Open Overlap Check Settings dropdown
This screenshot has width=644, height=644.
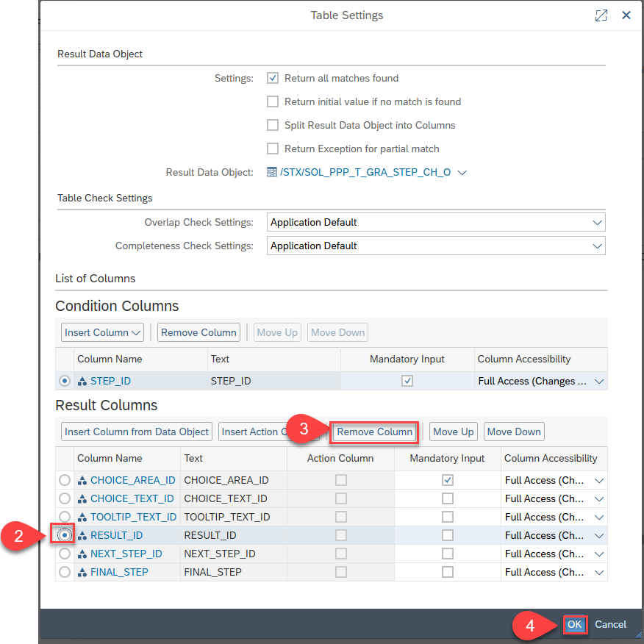(596, 223)
